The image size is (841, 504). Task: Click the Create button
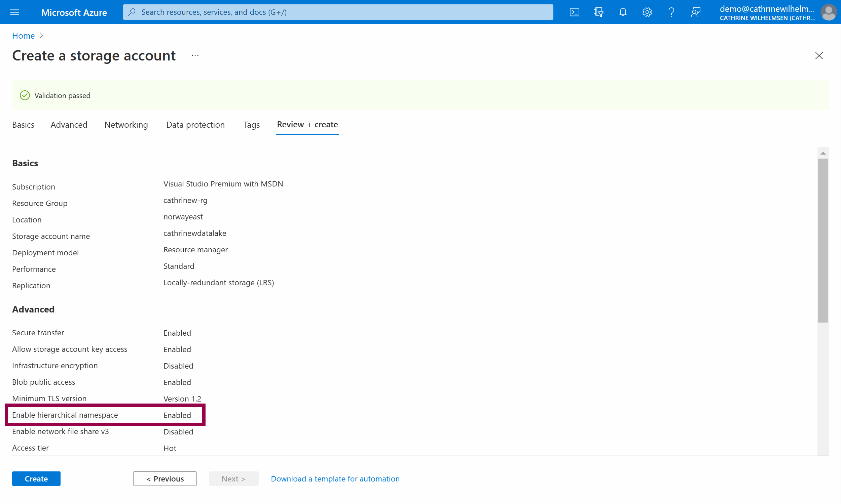36,478
